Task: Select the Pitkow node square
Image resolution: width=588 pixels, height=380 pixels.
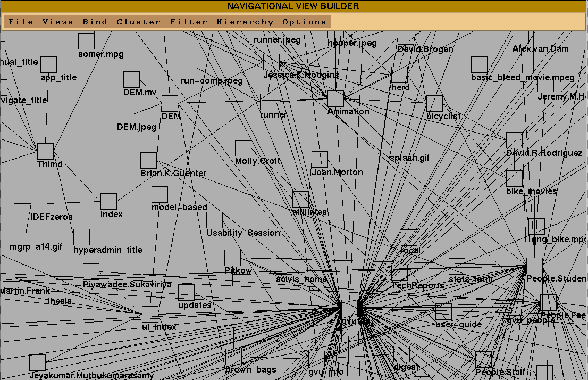Action: click(232, 258)
